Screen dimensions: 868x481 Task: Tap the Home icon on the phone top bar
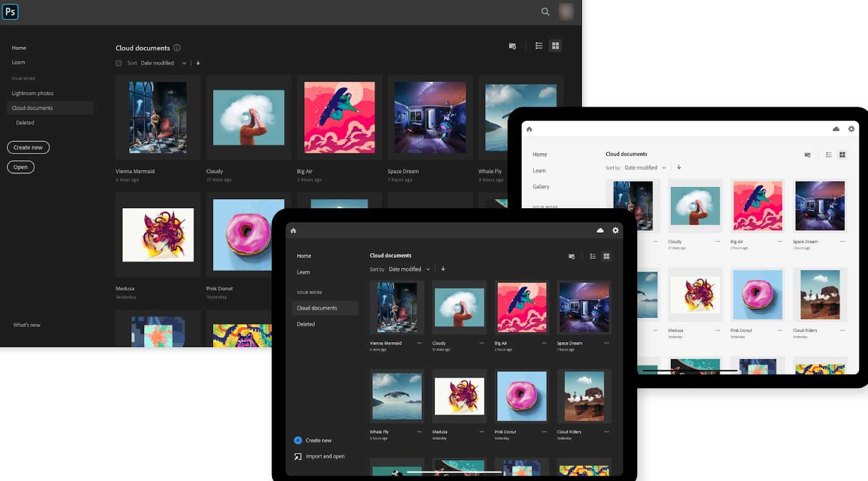[293, 230]
